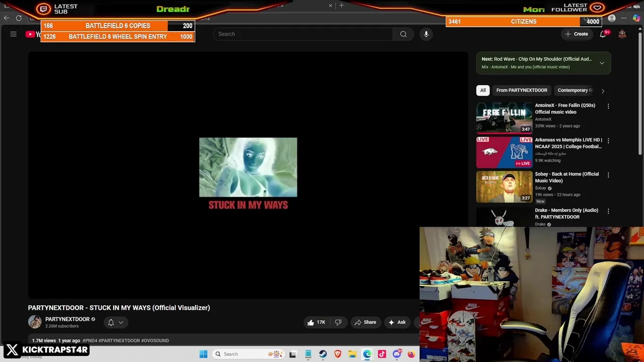Screen dimensions: 644x362
Task: Open Brave browser from the taskbar
Action: click(338, 354)
